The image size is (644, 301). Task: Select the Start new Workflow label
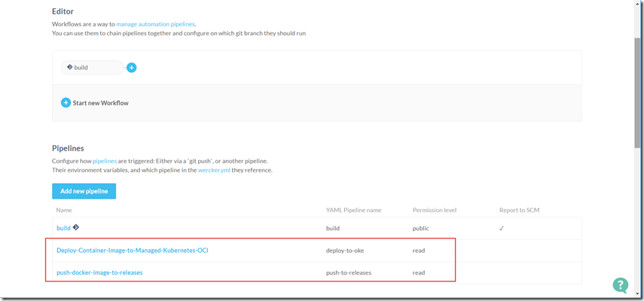(x=100, y=103)
